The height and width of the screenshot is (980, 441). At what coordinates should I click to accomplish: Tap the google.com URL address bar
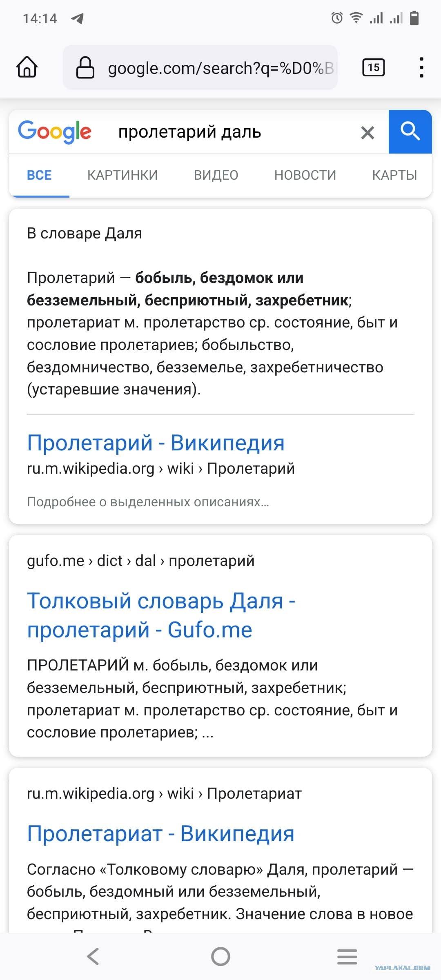pyautogui.click(x=200, y=67)
